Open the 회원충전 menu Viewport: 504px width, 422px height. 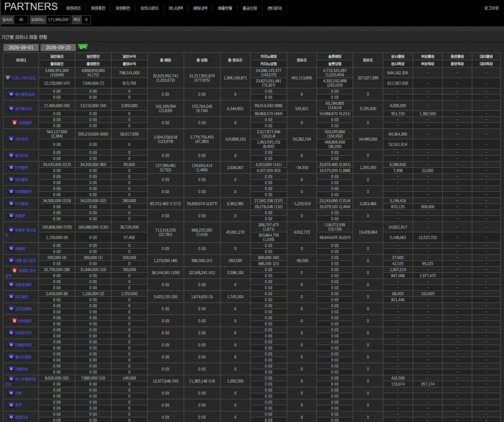[98, 8]
